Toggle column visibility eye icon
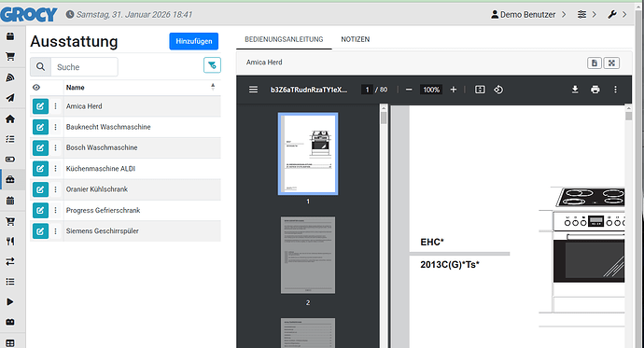This screenshot has height=348, width=644. 36,88
